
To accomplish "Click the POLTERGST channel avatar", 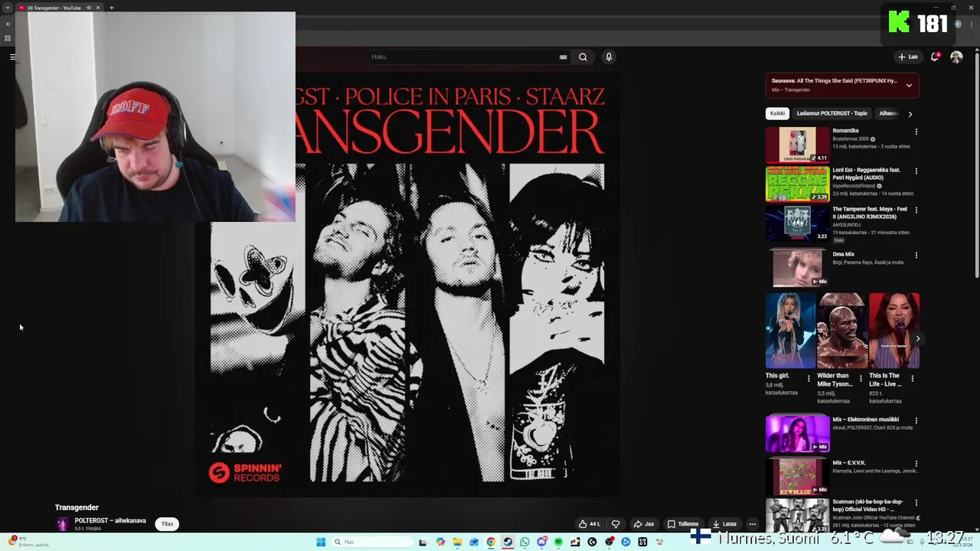I will [x=62, y=524].
